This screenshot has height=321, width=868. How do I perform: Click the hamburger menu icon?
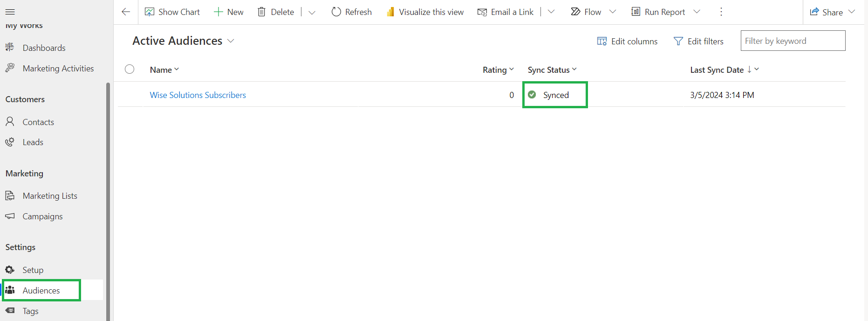10,12
